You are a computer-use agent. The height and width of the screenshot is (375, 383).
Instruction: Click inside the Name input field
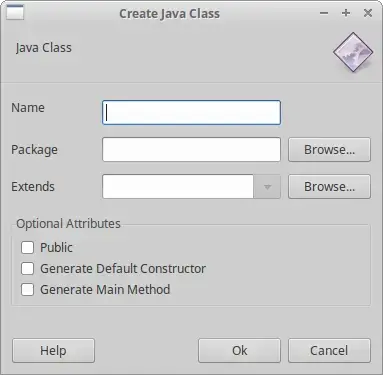click(191, 113)
